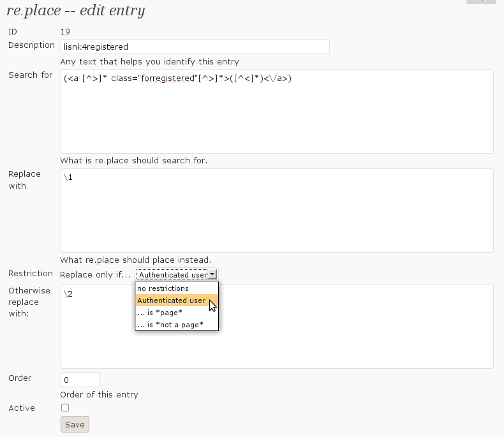Click inside the 'Search for' textarea
Screen dimensions: 504x437
(x=277, y=111)
